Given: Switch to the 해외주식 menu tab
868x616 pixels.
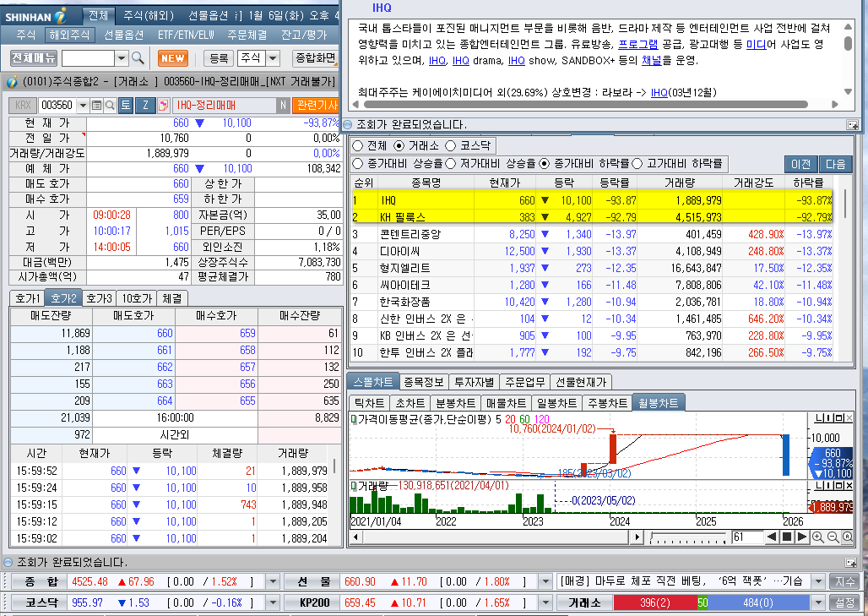Looking at the screenshot, I should point(69,35).
